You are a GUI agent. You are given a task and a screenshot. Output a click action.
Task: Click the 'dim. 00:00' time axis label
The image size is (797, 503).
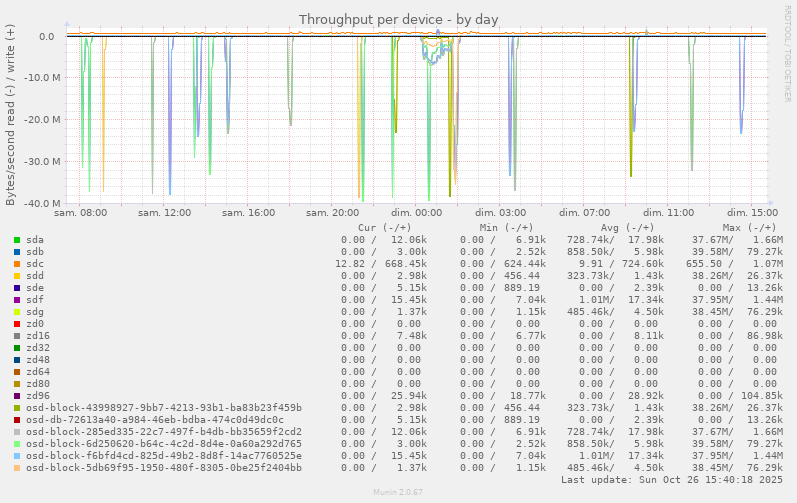point(416,213)
